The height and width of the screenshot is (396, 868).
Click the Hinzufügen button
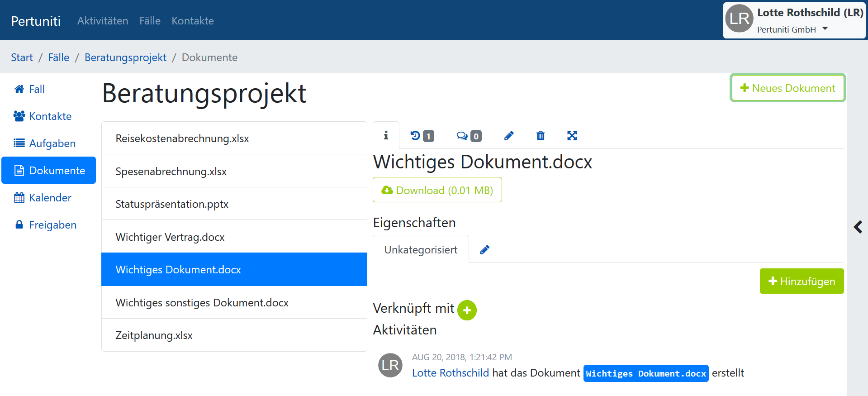[x=802, y=281]
